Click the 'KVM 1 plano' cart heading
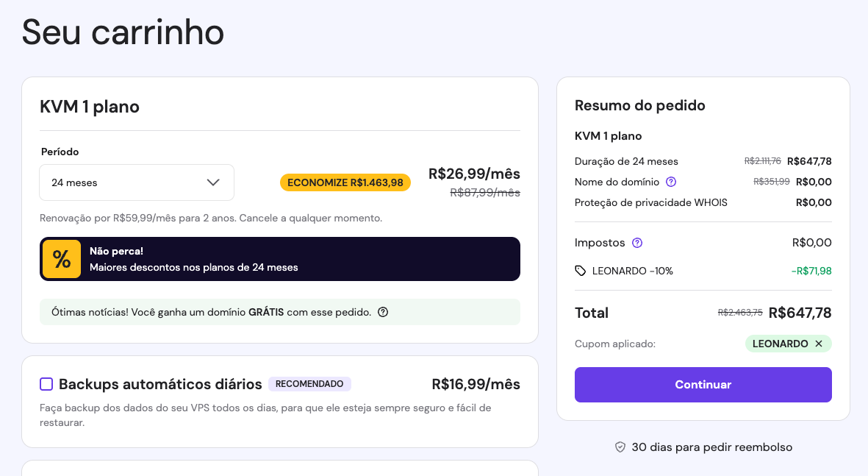 [90, 107]
